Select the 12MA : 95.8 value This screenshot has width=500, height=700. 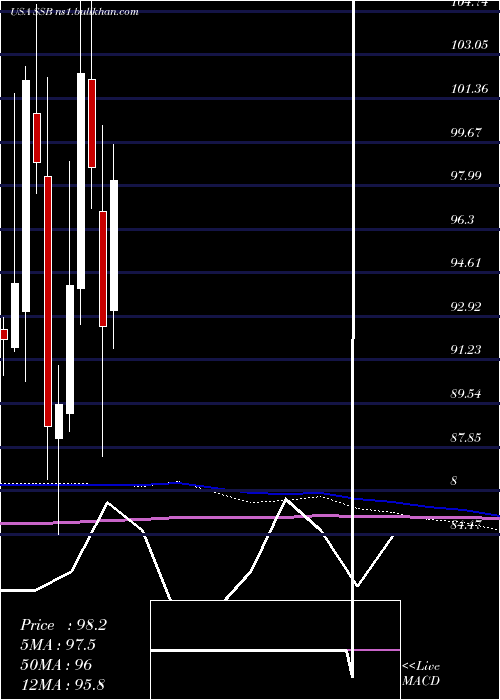coord(62,684)
